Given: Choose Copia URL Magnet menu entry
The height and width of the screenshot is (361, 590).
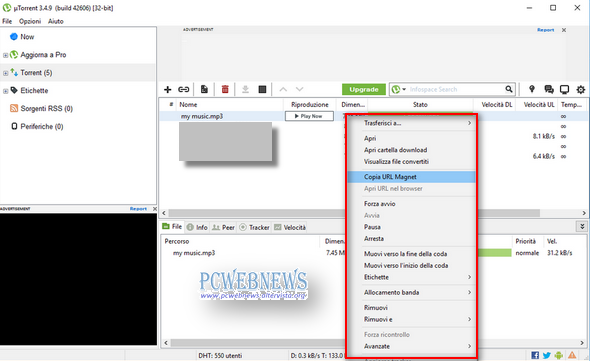Looking at the screenshot, I should (x=411, y=177).
